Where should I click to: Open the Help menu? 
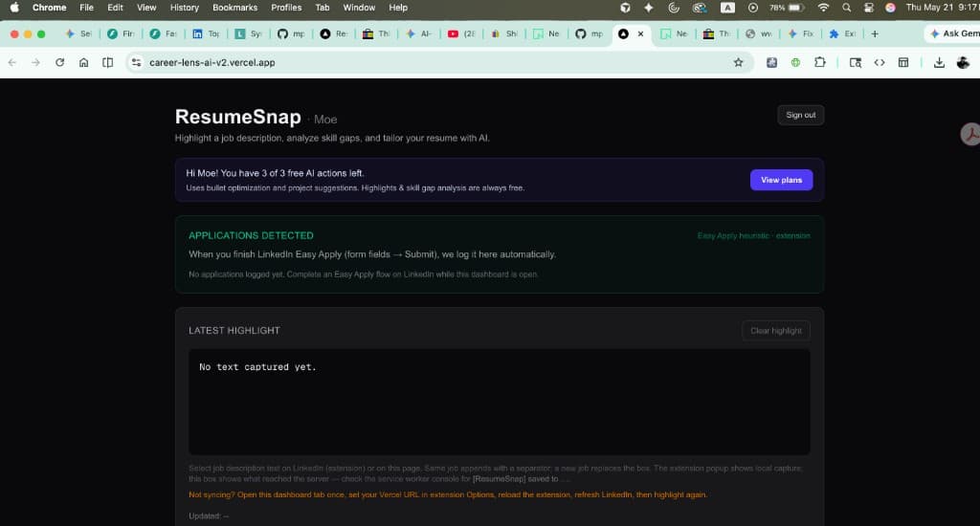tap(398, 8)
